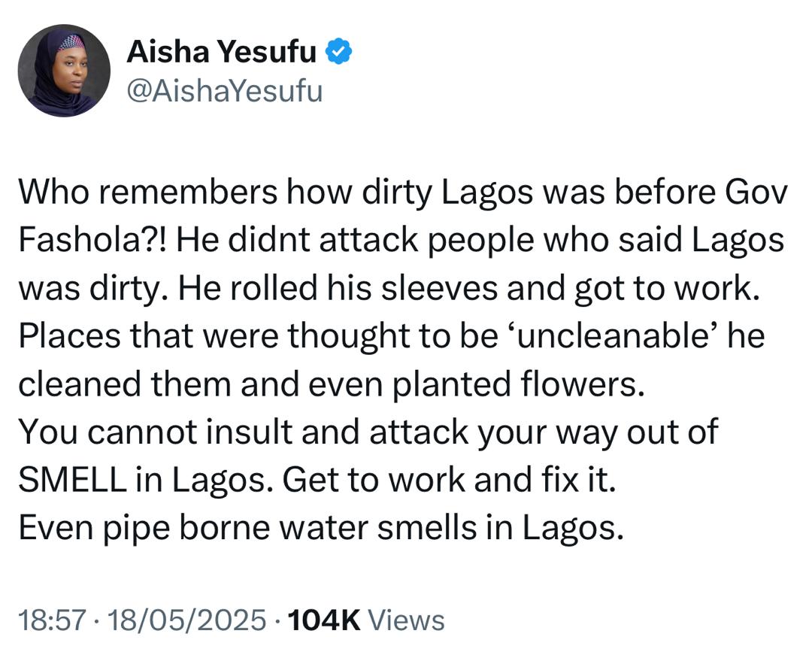812x658 pixels.
Task: Click the 18/05/2025 post date
Action: [x=187, y=620]
